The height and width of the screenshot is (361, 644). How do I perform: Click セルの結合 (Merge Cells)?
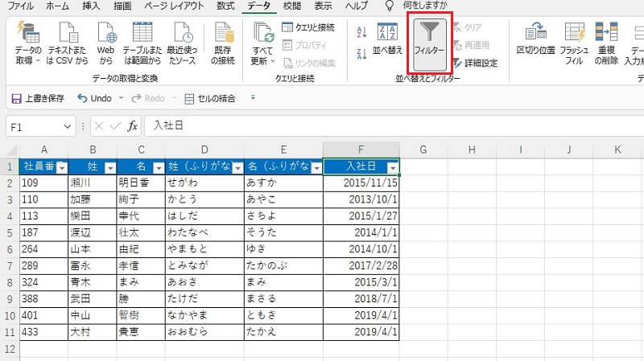coord(210,98)
